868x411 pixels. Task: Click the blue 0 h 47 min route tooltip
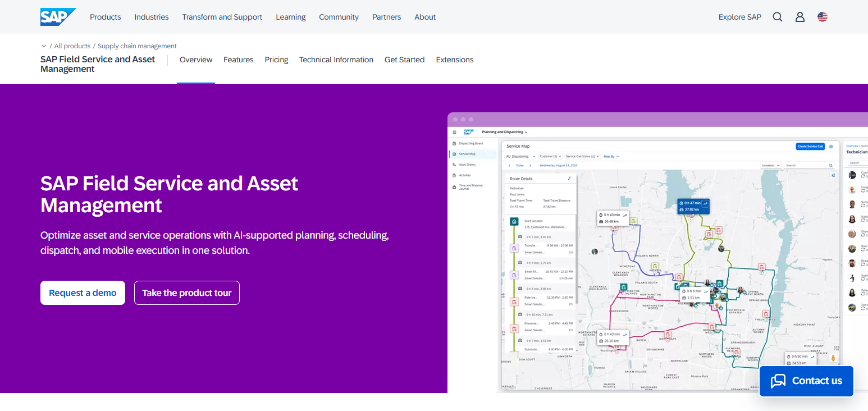693,206
